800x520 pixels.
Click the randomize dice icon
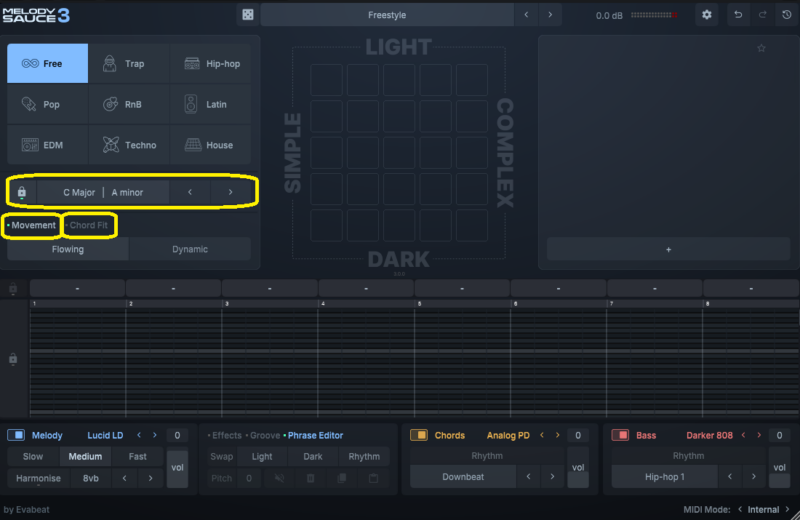[247, 15]
